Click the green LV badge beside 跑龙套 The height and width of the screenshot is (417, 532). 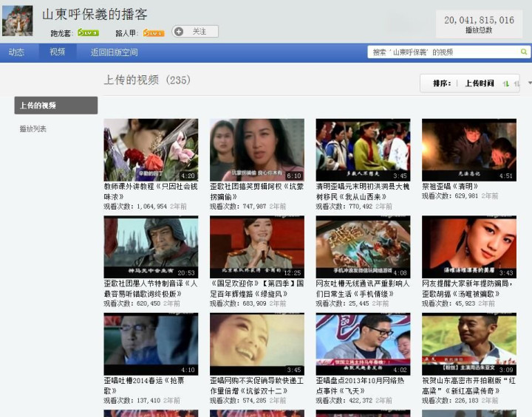coord(88,32)
